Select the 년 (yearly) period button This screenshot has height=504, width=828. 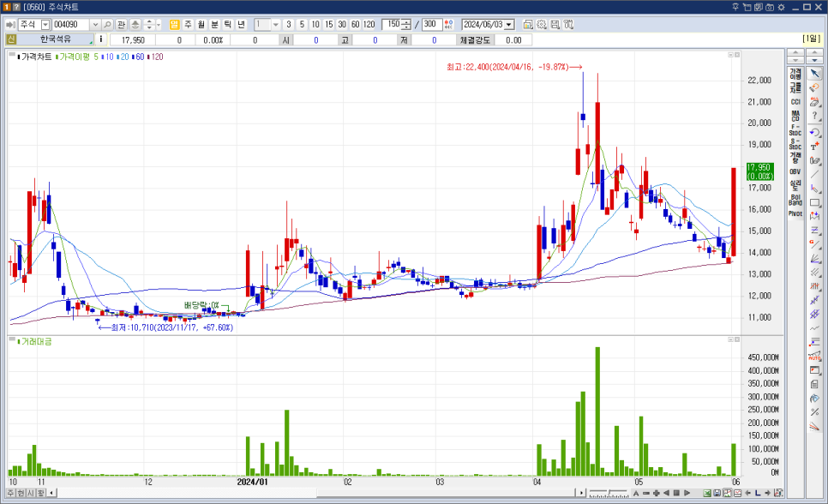[242, 24]
